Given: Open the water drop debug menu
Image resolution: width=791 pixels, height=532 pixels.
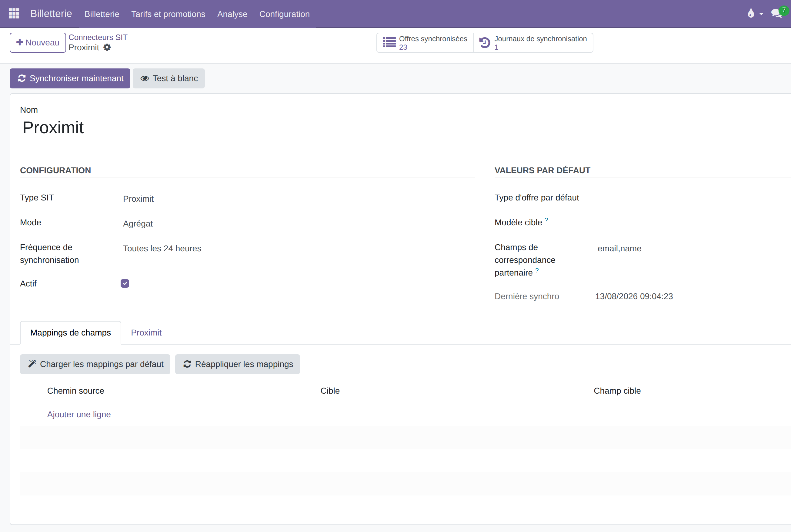Looking at the screenshot, I should pos(751,14).
